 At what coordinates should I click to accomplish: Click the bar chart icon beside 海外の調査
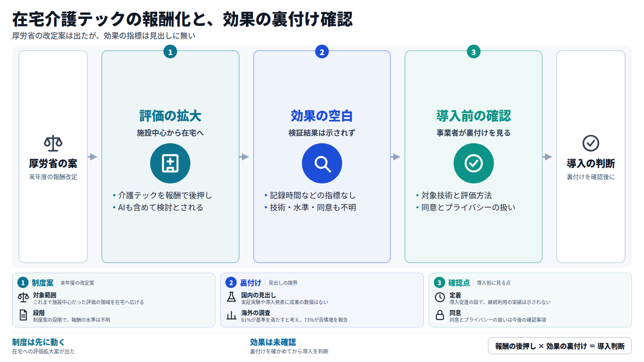pos(231,315)
